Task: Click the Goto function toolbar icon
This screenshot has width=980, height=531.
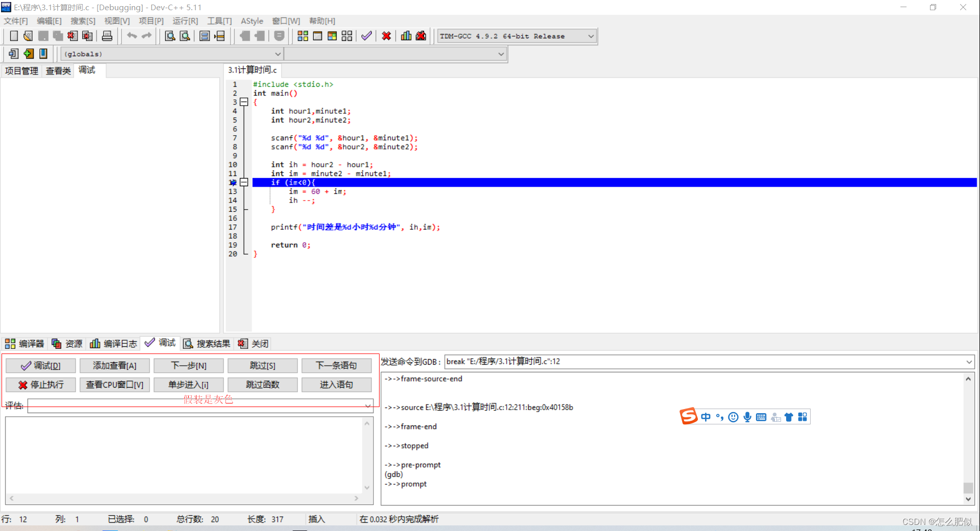Action: coord(205,36)
